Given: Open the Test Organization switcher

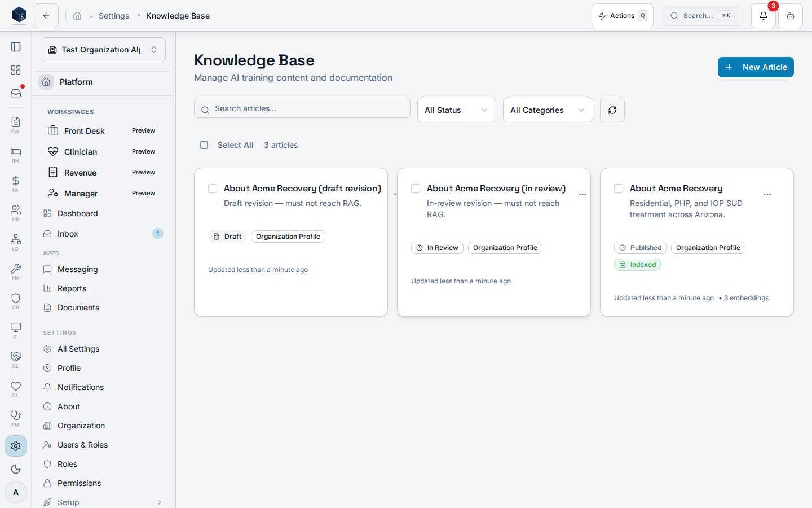Looking at the screenshot, I should pos(103,50).
